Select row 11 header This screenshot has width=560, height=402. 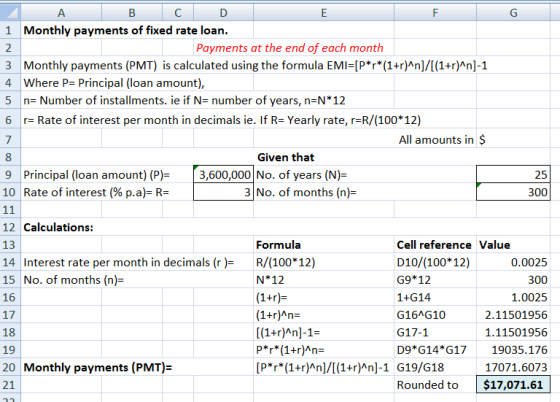coord(10,209)
